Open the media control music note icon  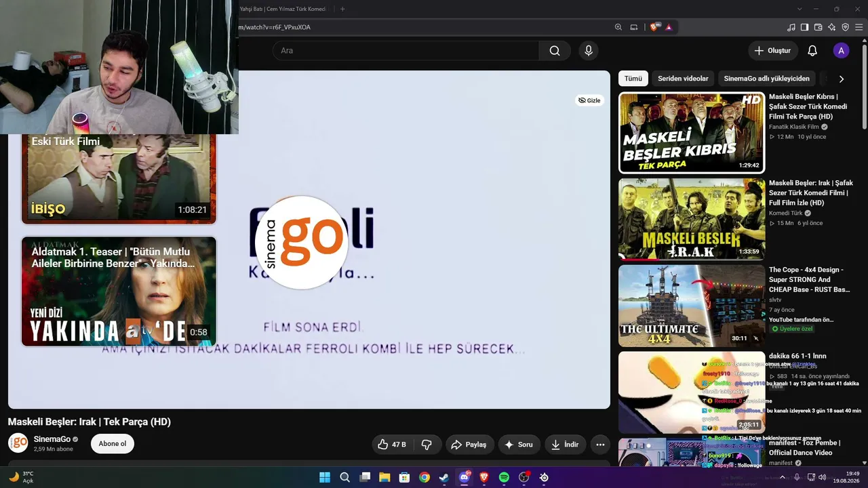coord(791,27)
